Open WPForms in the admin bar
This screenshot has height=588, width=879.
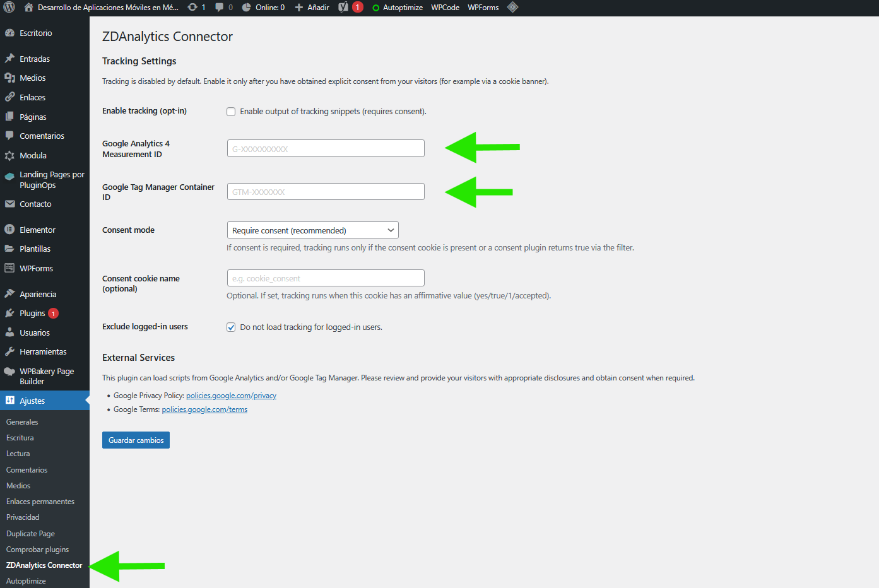[483, 8]
